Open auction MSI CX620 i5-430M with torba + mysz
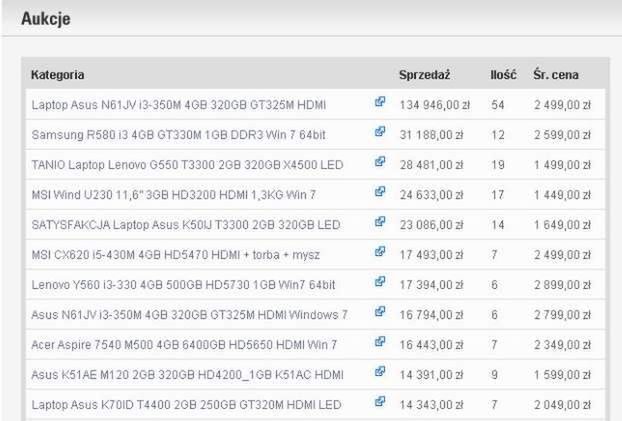622x421 pixels. click(176, 255)
